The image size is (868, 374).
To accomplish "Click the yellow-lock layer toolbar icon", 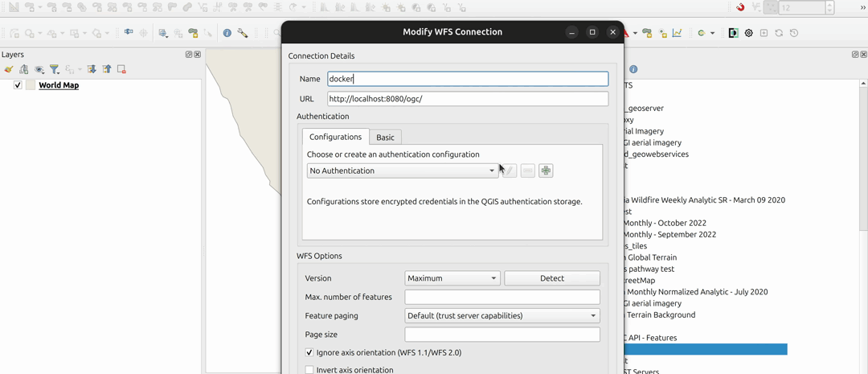I will (x=193, y=33).
